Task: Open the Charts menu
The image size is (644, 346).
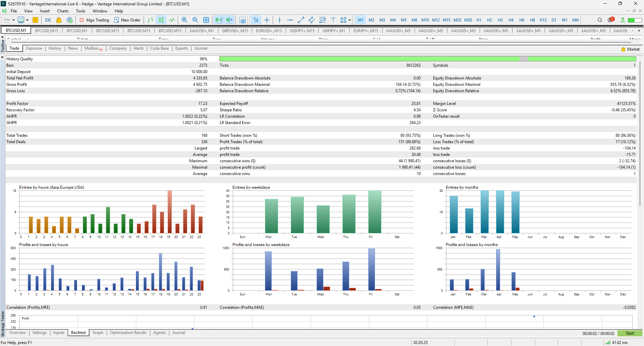Action: coord(62,11)
